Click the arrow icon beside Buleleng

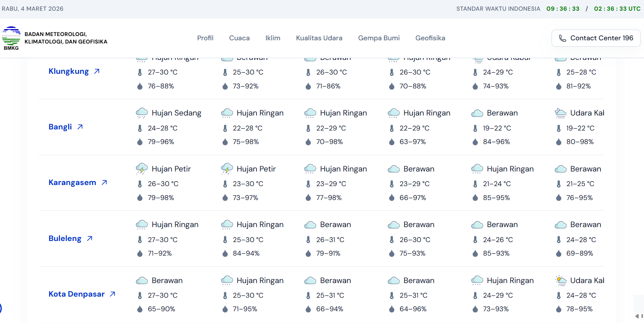(x=90, y=239)
